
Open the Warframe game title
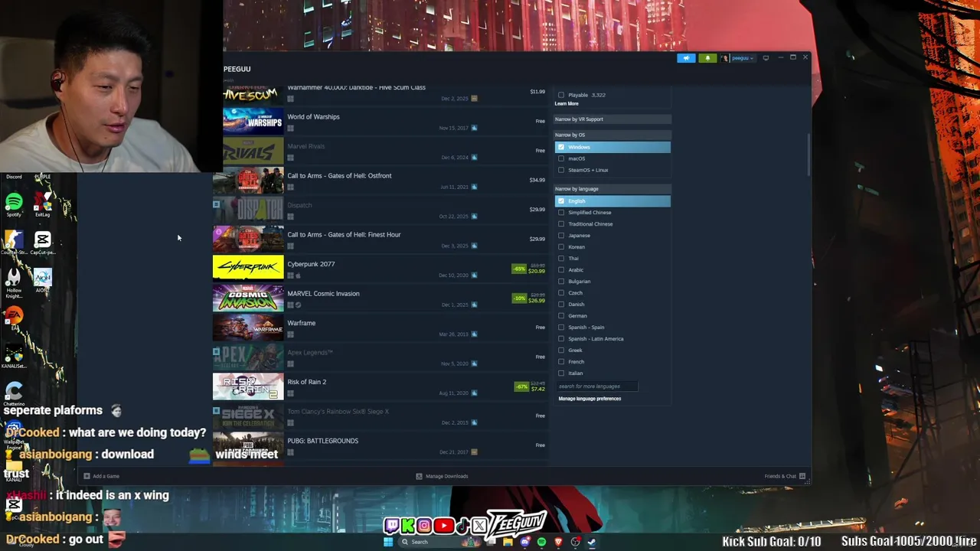click(301, 323)
